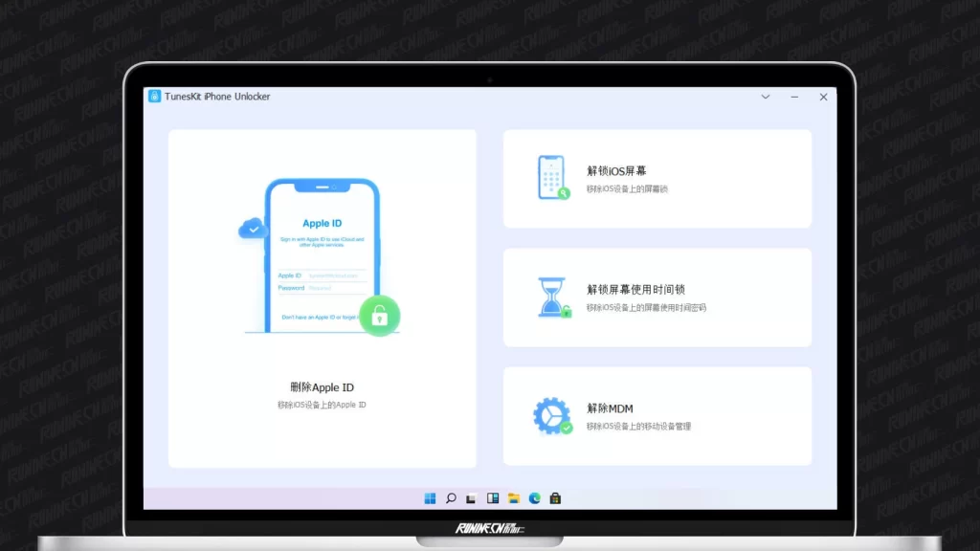The width and height of the screenshot is (980, 551).
Task: Open Microsoft Store from the taskbar
Action: coord(555,498)
